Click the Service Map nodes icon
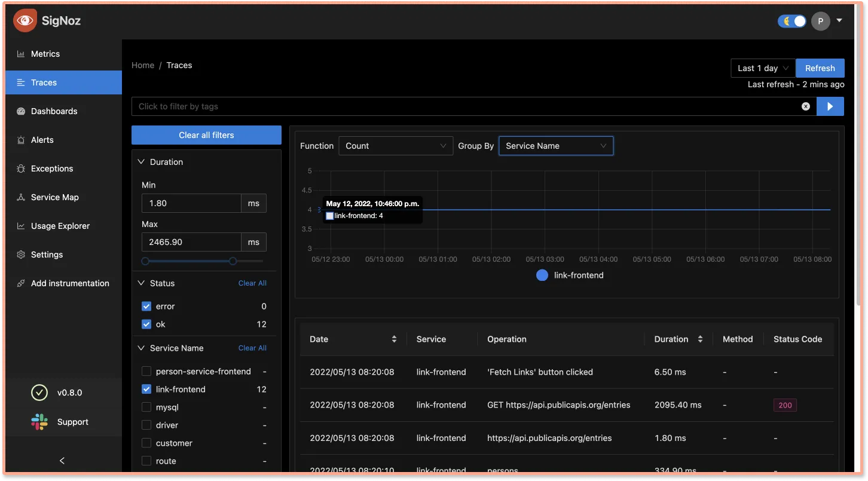 (21, 197)
